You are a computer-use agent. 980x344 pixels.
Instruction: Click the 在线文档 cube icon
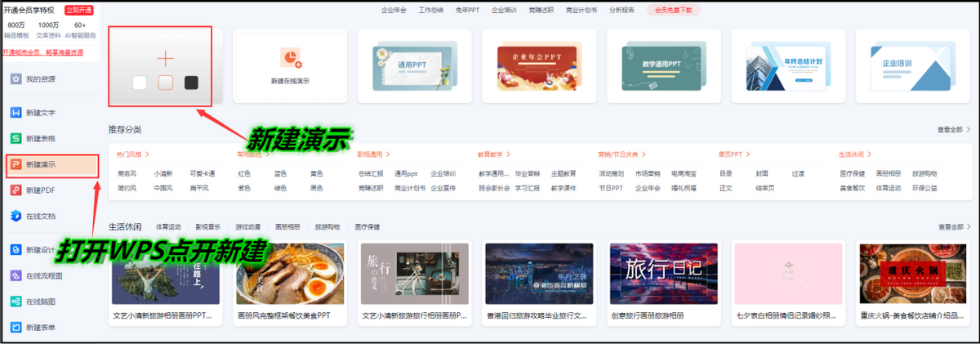16,217
